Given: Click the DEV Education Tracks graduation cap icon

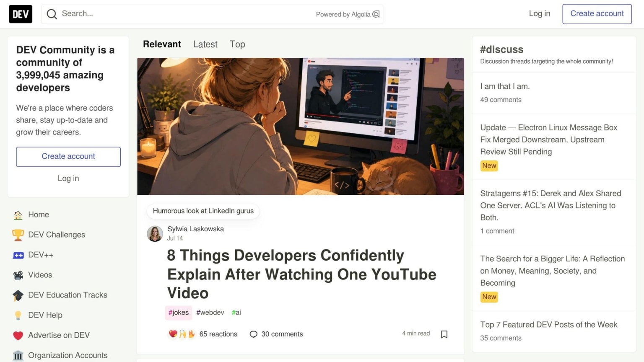Looking at the screenshot, I should [x=18, y=295].
